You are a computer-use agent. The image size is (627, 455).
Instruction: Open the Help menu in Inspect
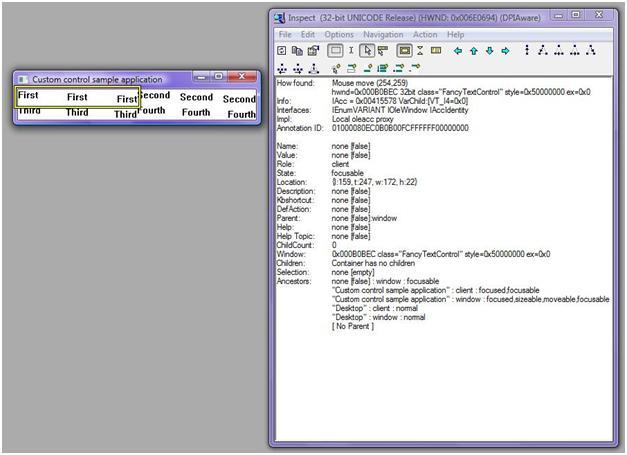click(455, 34)
